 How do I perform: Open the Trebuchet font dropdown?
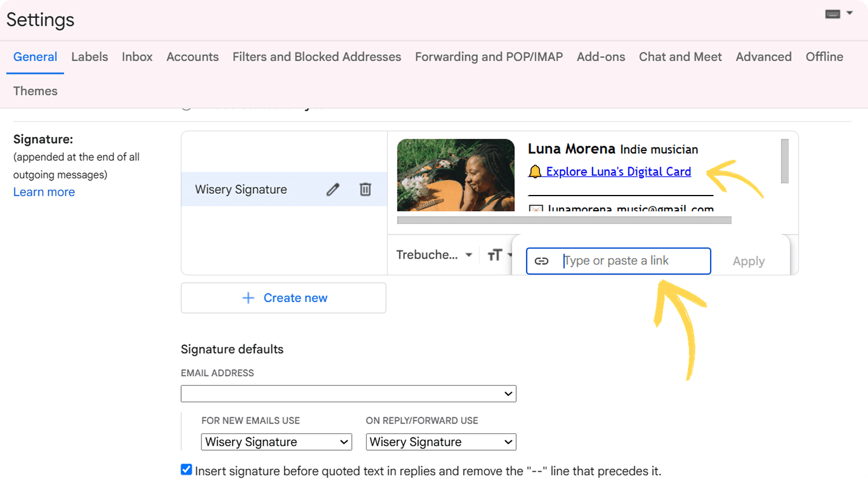click(x=434, y=255)
